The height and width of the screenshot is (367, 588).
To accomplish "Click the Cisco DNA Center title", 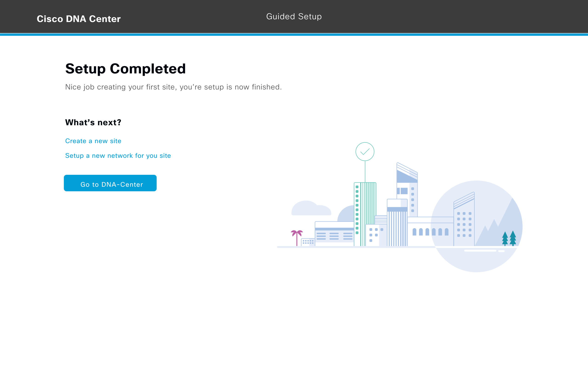I will [79, 19].
